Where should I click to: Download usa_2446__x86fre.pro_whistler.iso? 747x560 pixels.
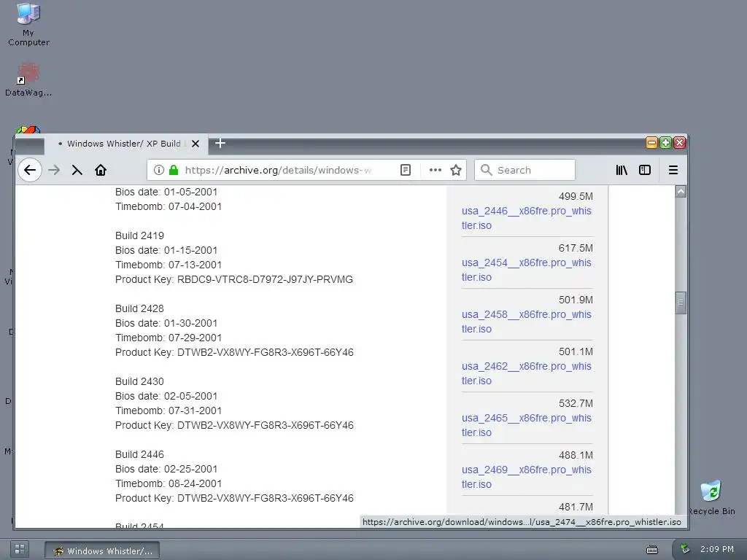point(527,218)
